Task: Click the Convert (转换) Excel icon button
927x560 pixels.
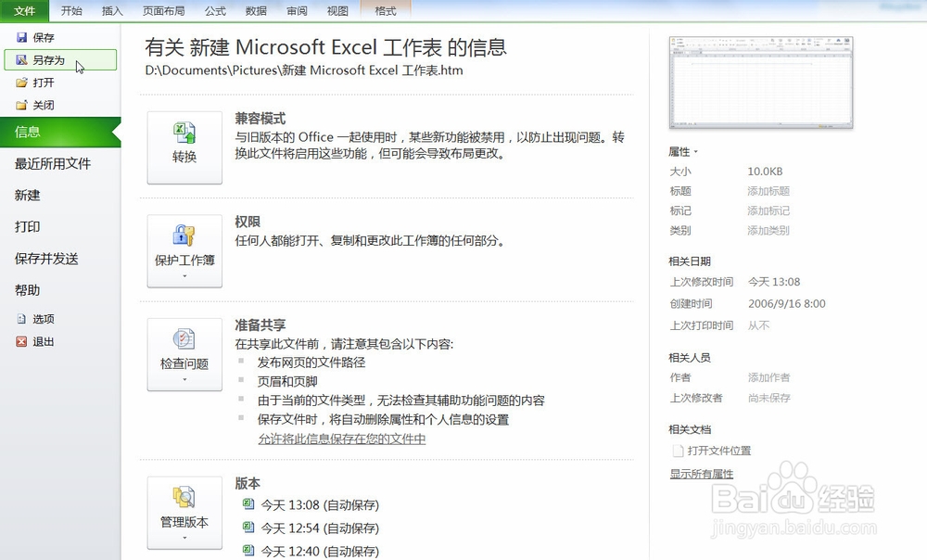Action: pos(184,134)
